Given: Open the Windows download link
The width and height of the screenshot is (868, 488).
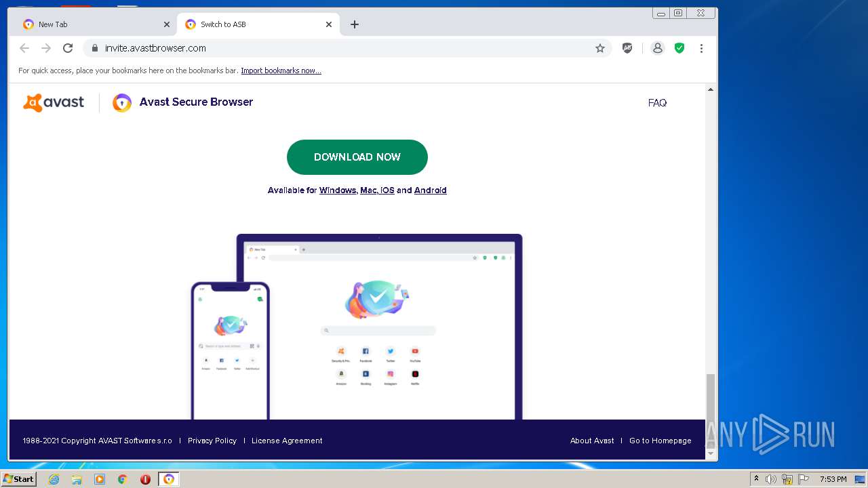Looking at the screenshot, I should [338, 190].
